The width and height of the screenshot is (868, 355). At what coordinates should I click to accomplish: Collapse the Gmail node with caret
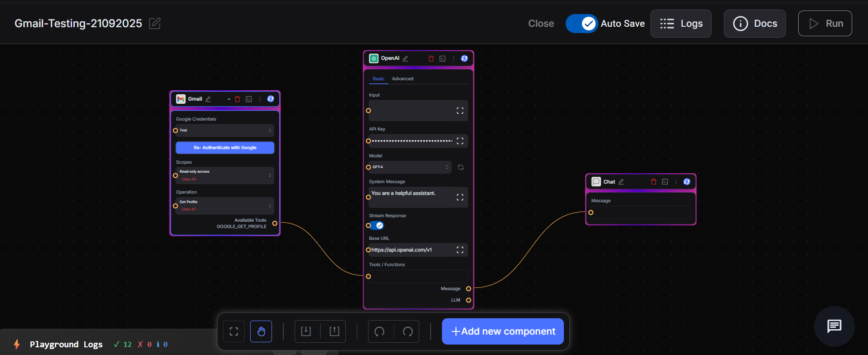coord(229,99)
